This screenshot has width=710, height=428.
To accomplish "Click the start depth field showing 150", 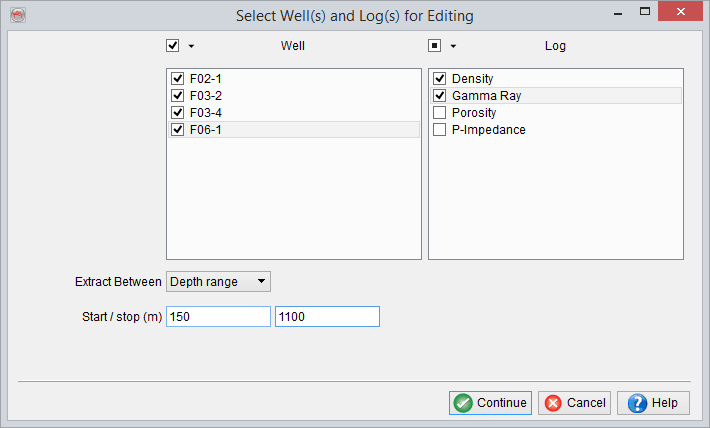I will [x=218, y=317].
